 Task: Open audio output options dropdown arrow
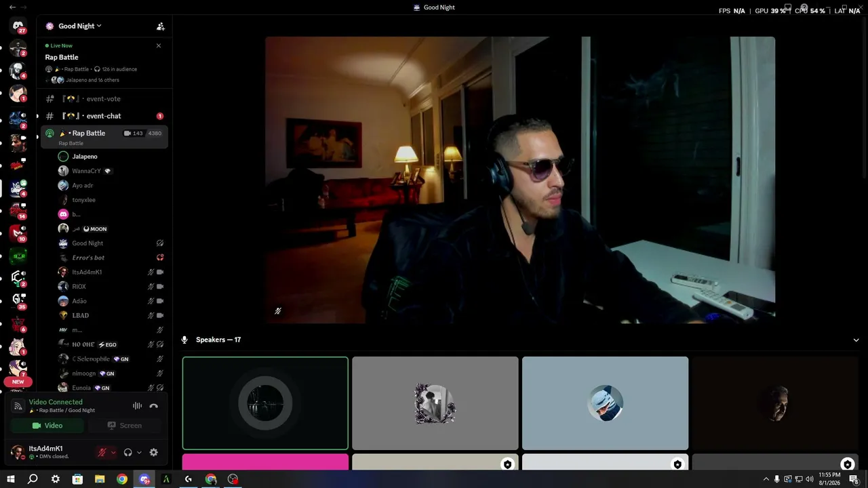pos(139,452)
